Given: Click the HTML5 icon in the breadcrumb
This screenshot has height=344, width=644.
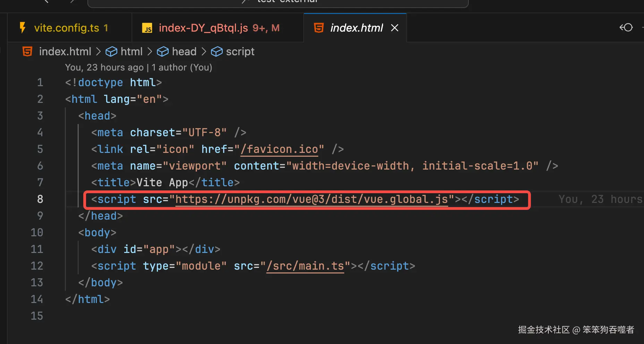Looking at the screenshot, I should coord(27,51).
